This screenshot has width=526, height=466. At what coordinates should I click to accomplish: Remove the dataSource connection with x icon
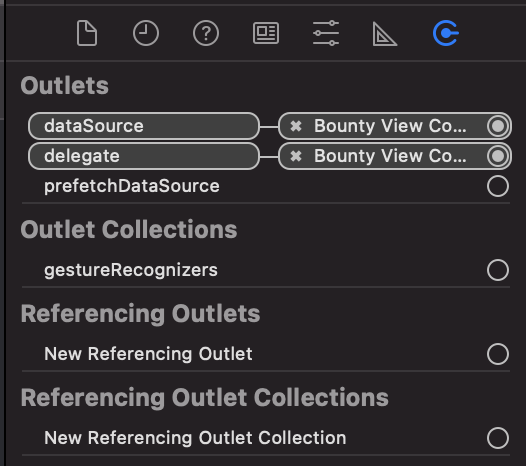tap(296, 126)
